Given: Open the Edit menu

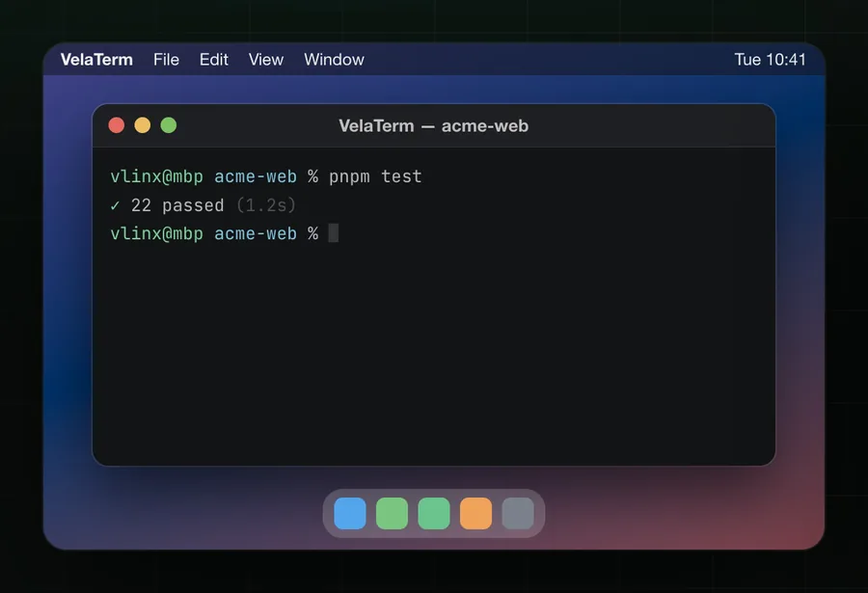Looking at the screenshot, I should pyautogui.click(x=214, y=59).
